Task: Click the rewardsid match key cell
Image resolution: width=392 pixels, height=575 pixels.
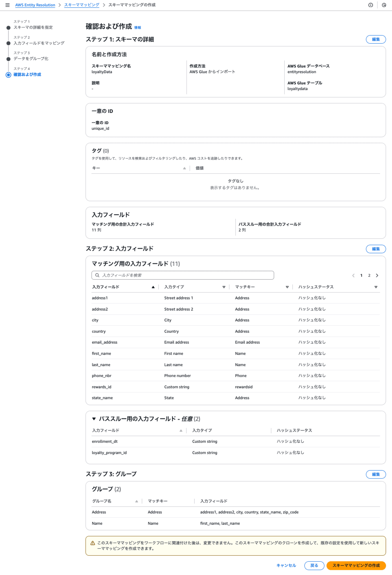Action: point(244,387)
